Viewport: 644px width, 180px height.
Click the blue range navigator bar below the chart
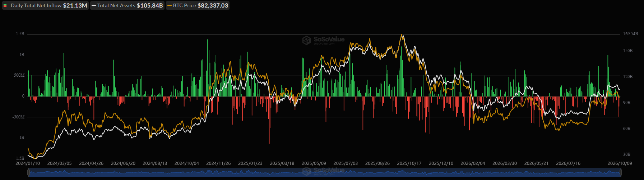(x=324, y=173)
